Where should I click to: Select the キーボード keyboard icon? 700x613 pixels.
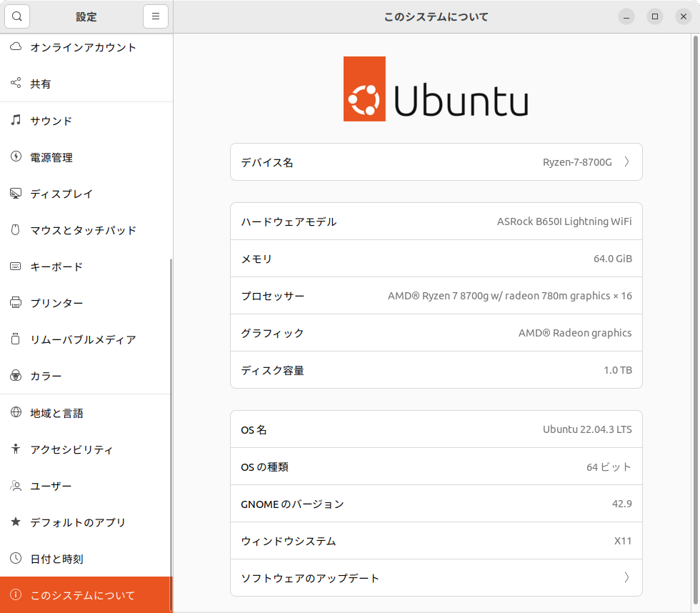(16, 266)
